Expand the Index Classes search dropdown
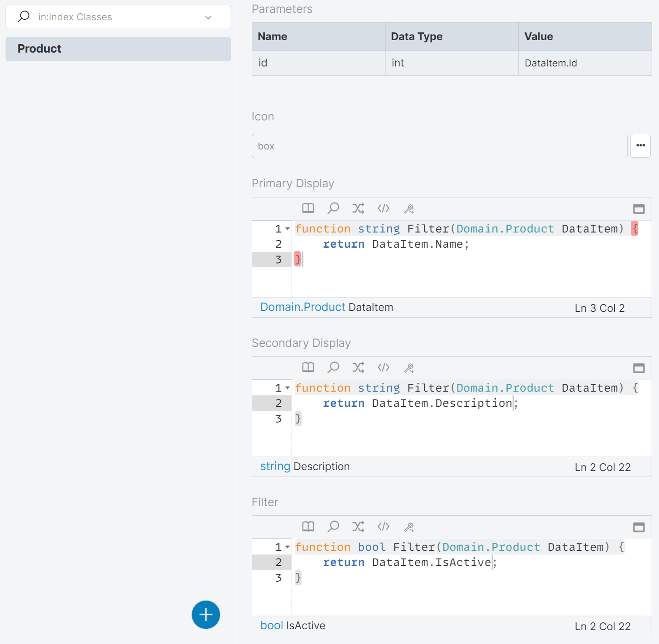 pos(208,18)
